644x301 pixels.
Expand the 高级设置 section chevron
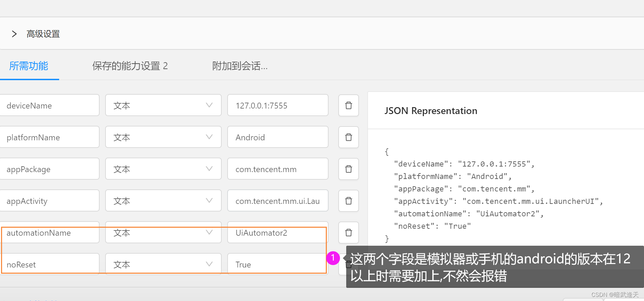14,34
